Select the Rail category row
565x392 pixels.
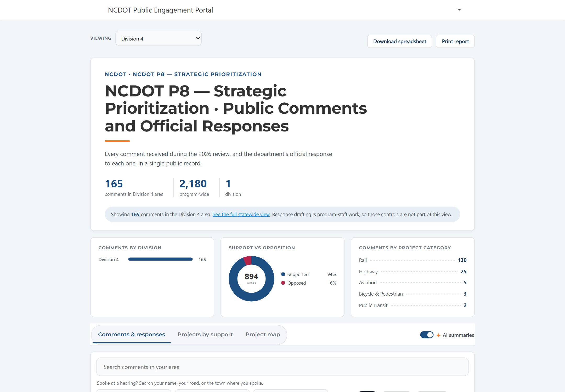coord(413,260)
